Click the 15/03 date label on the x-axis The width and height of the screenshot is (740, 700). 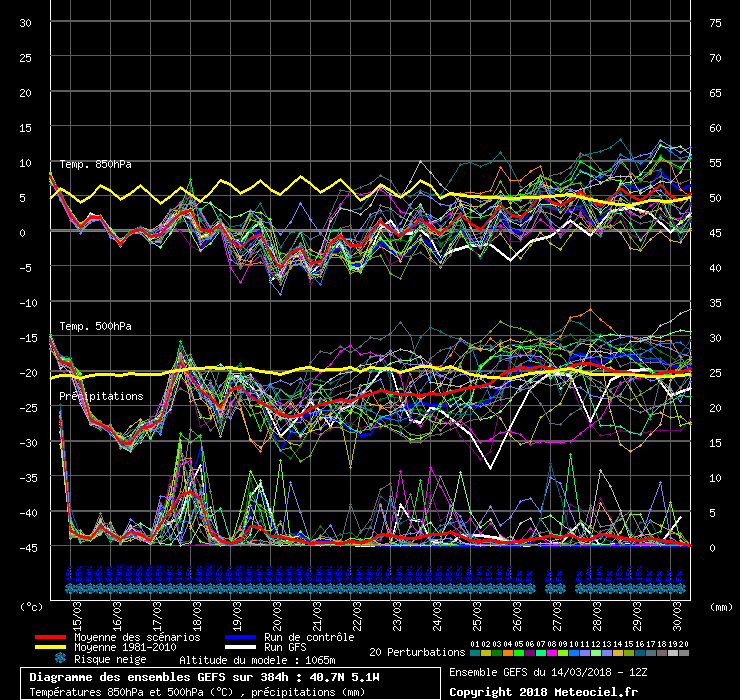point(77,616)
